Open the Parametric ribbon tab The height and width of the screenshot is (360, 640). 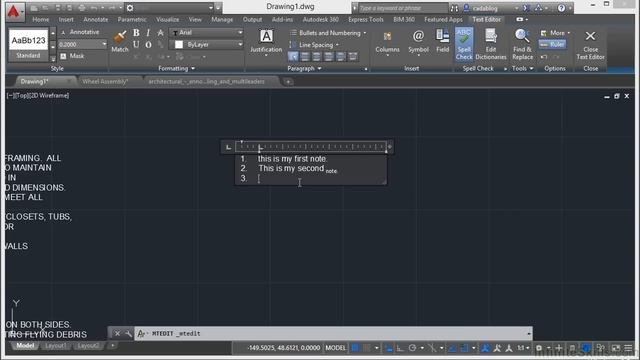click(132, 19)
